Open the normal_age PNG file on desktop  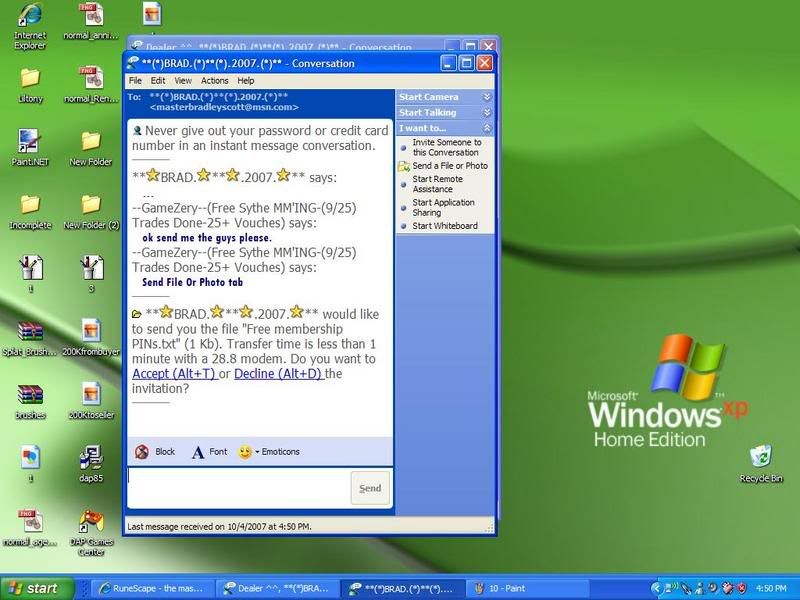pyautogui.click(x=30, y=528)
